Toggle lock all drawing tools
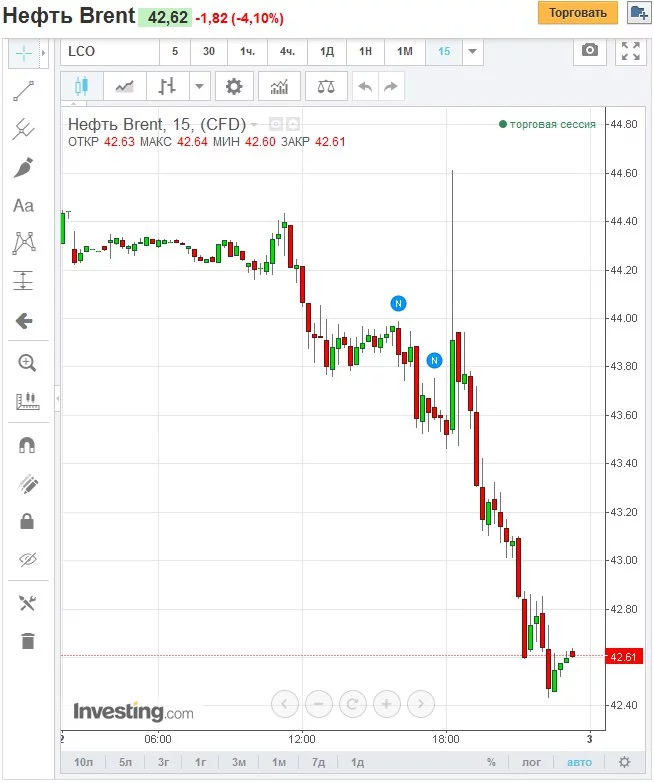The image size is (654, 783). (x=27, y=521)
